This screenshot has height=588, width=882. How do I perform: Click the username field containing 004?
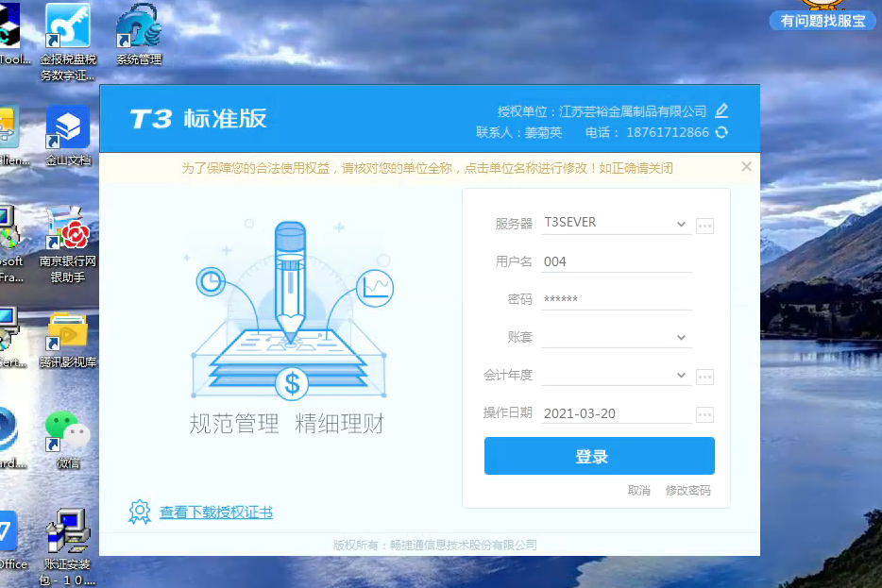(x=617, y=261)
